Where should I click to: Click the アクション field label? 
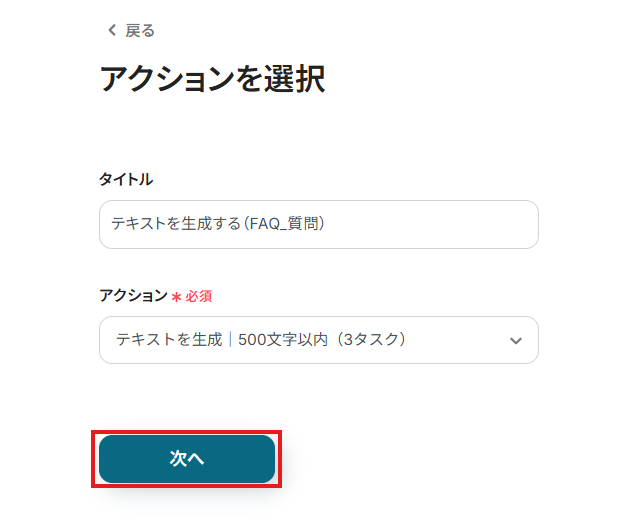(133, 296)
